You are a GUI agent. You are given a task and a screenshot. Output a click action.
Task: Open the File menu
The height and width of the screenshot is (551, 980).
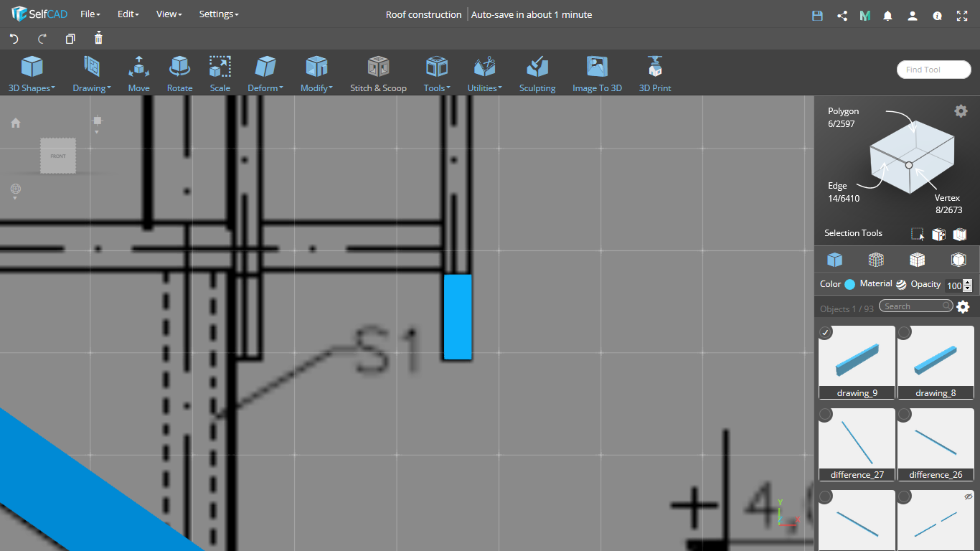click(x=90, y=14)
